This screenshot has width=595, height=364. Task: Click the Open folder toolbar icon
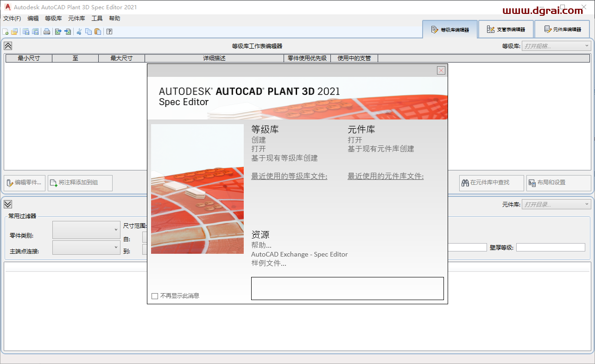[14, 31]
